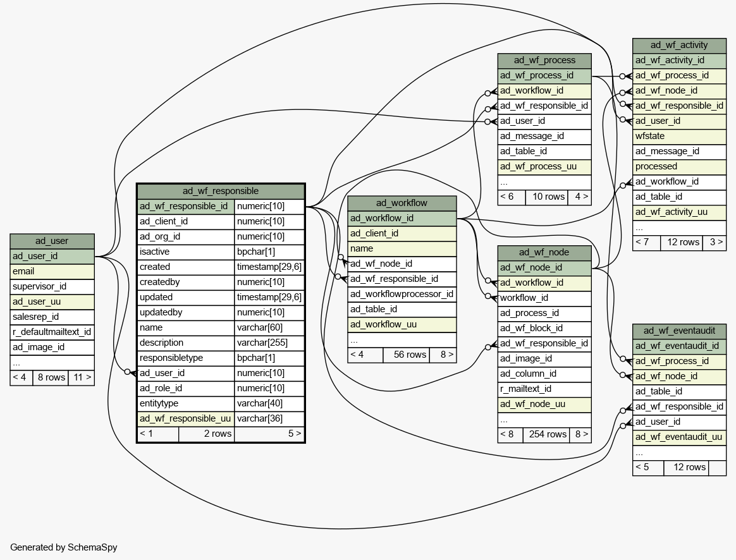Click '10 rows' in ad_wf_process footer
The image size is (736, 560).
coord(547,197)
